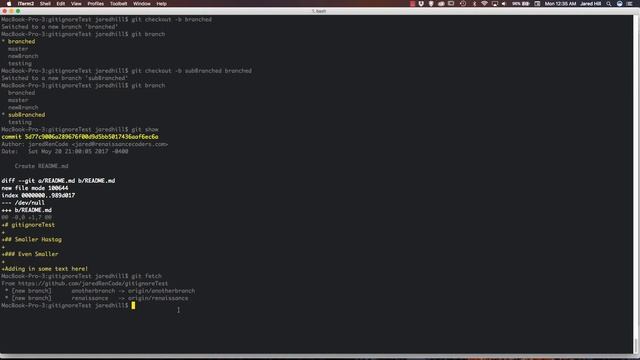Minimize the terminal with yellow button
The height and width of the screenshot is (360, 640).
(11, 11)
